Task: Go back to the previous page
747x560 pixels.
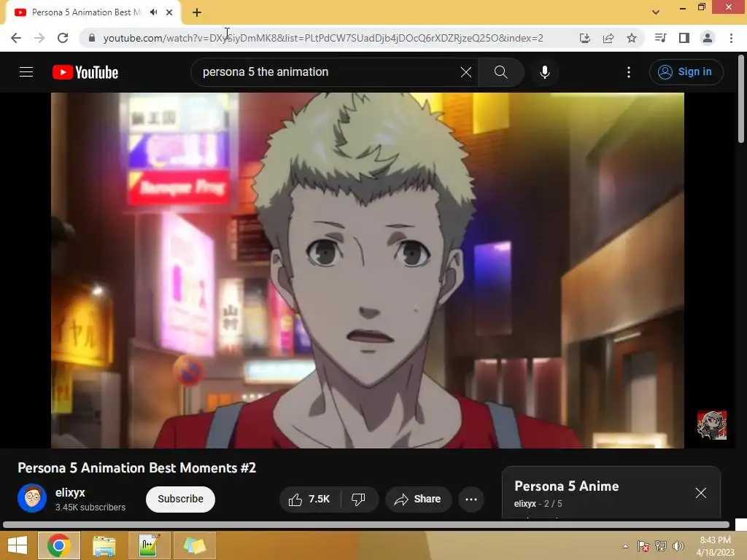Action: click(x=16, y=38)
